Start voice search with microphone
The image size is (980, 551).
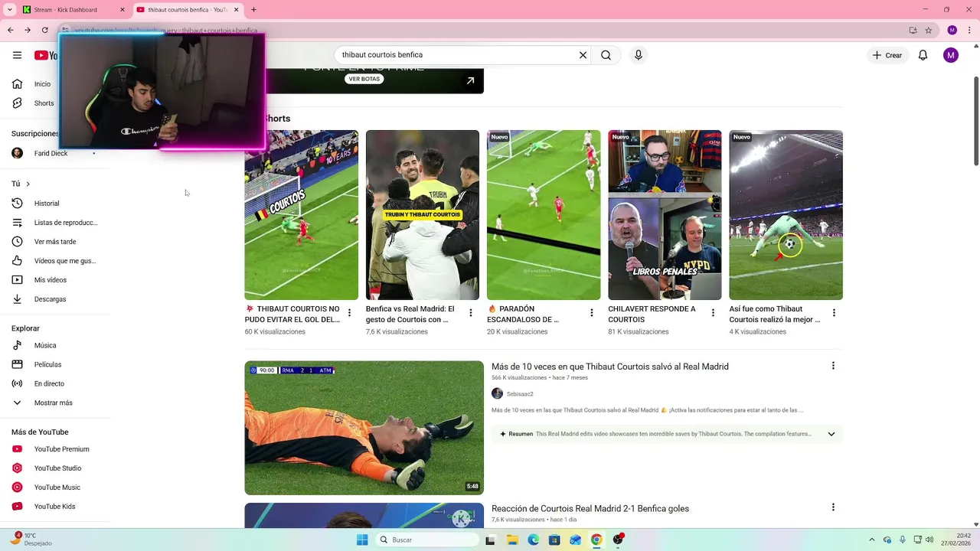(x=639, y=55)
